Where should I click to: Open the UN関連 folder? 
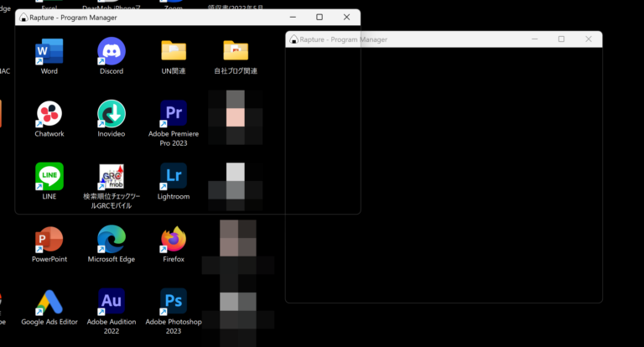(x=174, y=50)
